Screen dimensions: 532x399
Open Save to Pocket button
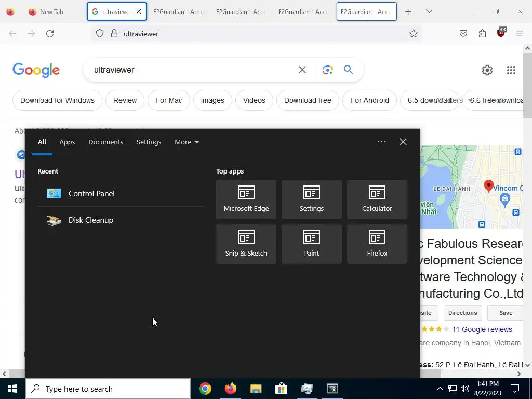463,34
